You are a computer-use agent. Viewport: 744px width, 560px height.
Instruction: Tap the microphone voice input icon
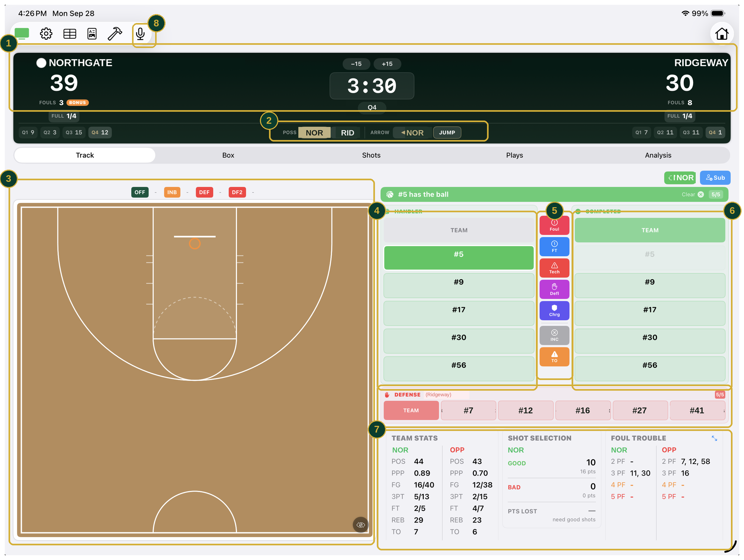pyautogui.click(x=140, y=34)
